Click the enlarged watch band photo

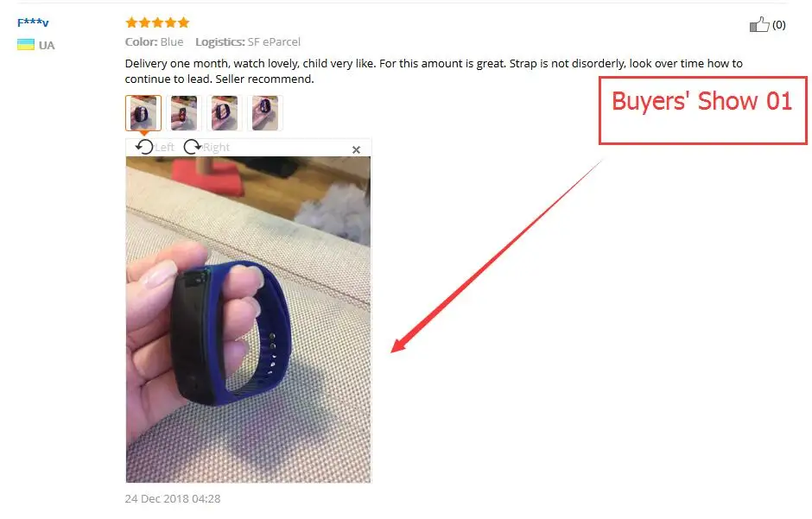(x=248, y=320)
